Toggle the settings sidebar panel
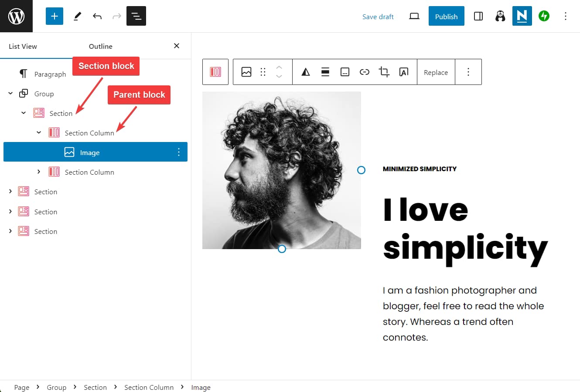This screenshot has height=392, width=580. click(478, 16)
